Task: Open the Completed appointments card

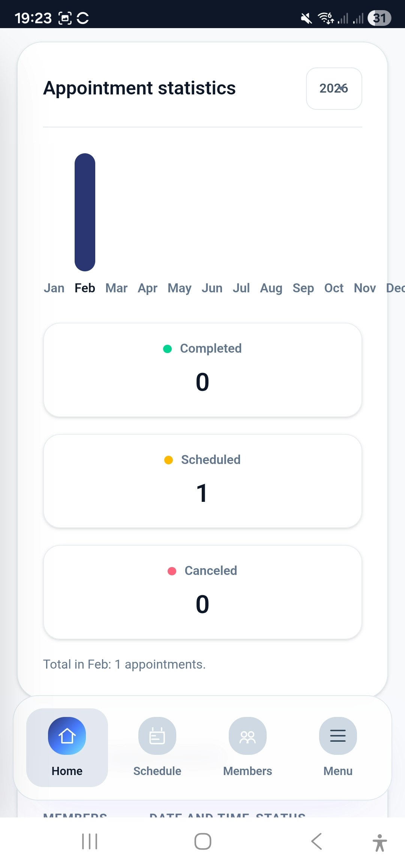Action: 202,369
